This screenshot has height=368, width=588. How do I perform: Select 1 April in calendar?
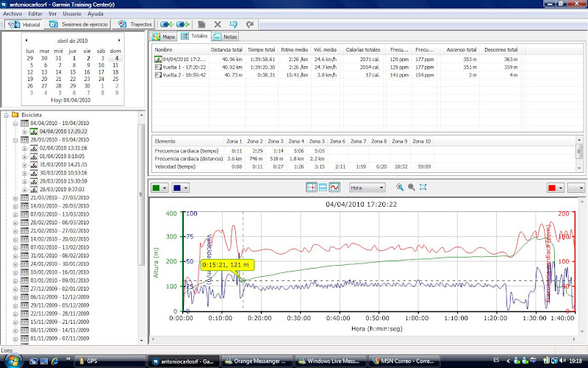[74, 58]
